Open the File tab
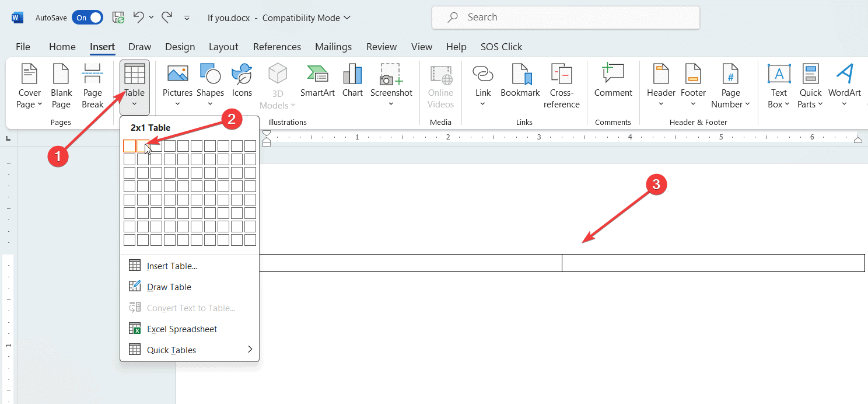The width and height of the screenshot is (868, 404). point(23,47)
